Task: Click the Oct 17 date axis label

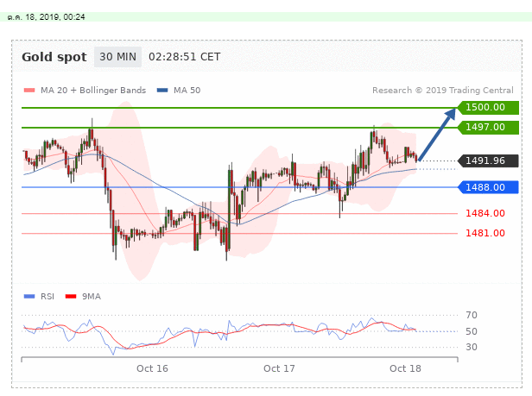Action: coord(279,368)
